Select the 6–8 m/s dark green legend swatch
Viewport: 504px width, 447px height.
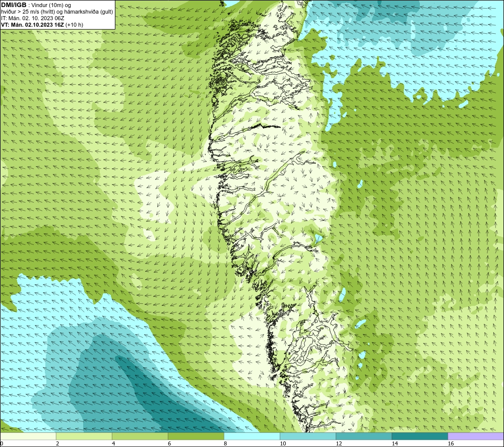(x=196, y=436)
